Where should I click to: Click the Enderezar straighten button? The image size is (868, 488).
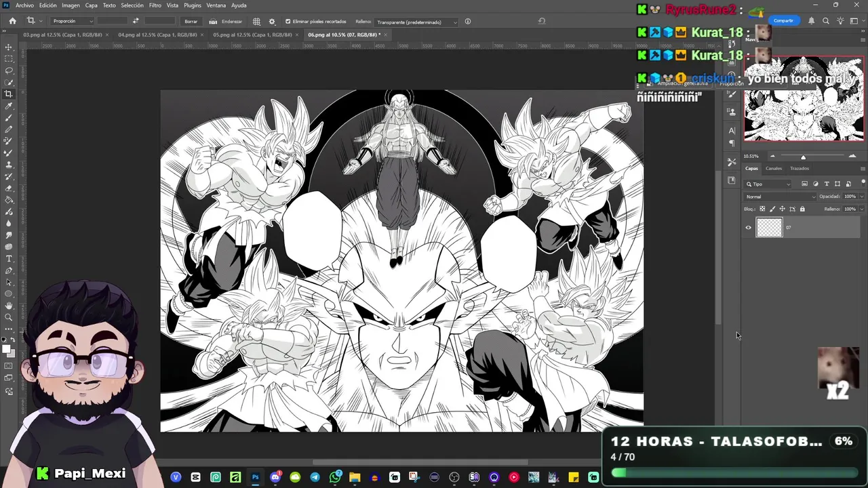(226, 21)
